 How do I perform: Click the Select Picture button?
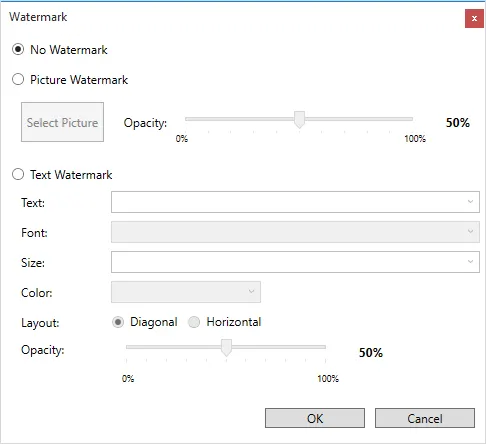tap(62, 122)
